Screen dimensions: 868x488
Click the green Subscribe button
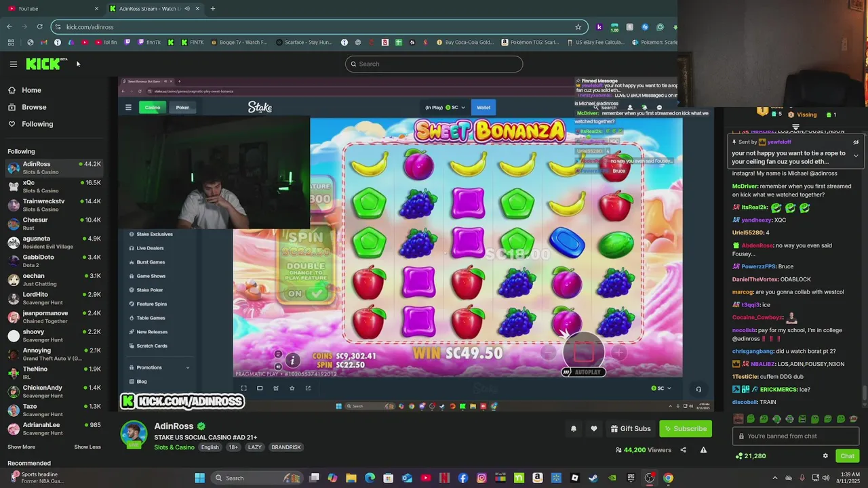685,428
